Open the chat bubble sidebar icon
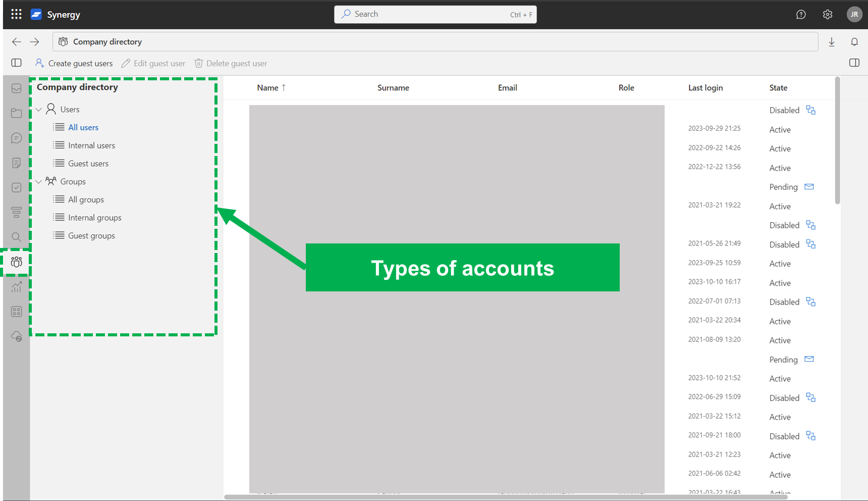 [x=16, y=138]
